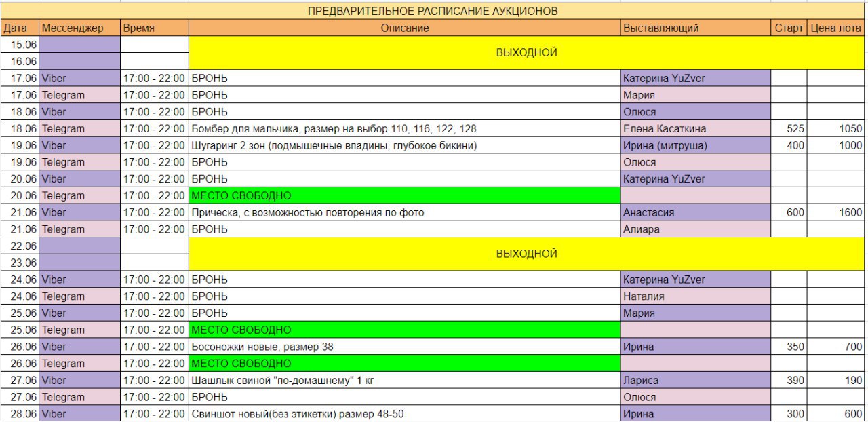Click the lot price 190
868x422 pixels.
[x=836, y=380]
